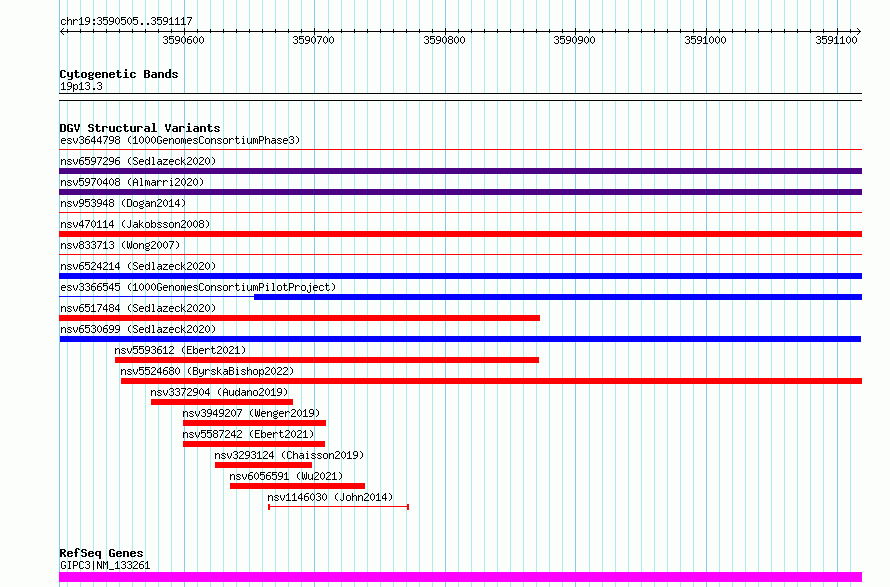Click the 3591000 ruler tick label

pyautogui.click(x=705, y=40)
